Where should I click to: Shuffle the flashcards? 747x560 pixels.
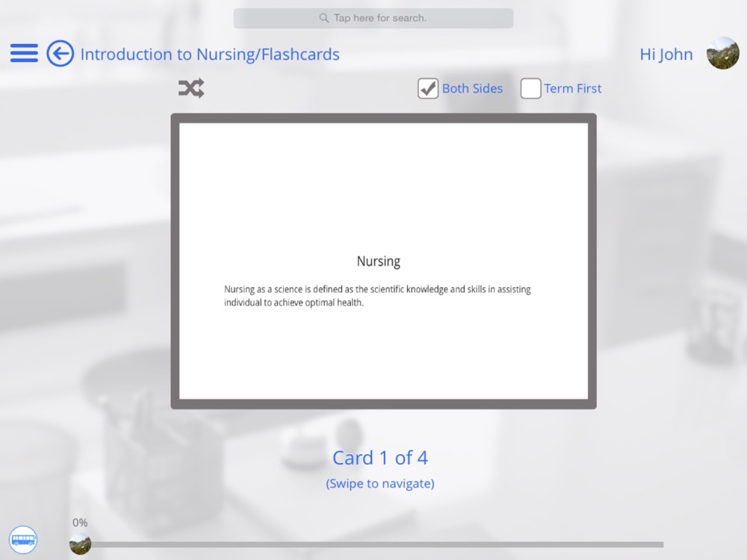coord(191,88)
